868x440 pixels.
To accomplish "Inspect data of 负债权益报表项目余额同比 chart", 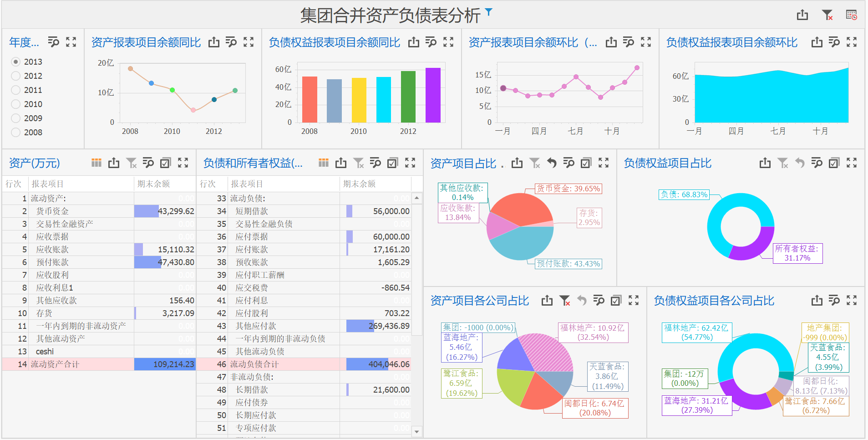I will (431, 42).
